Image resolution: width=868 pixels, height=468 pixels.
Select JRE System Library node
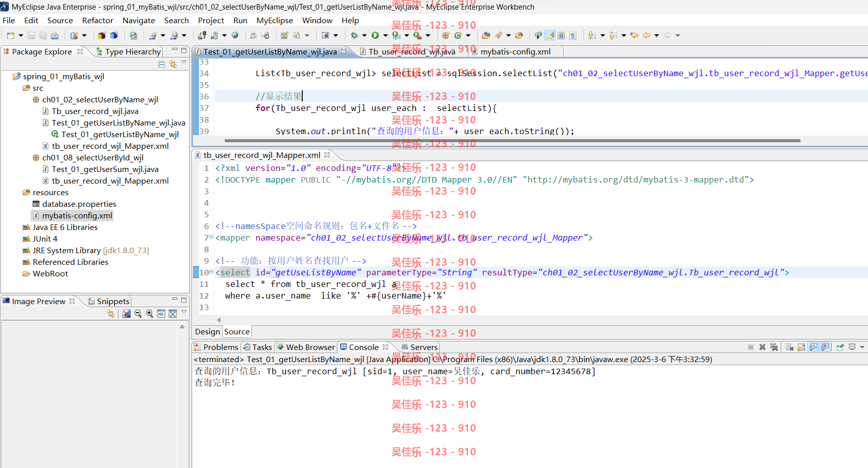(86, 250)
